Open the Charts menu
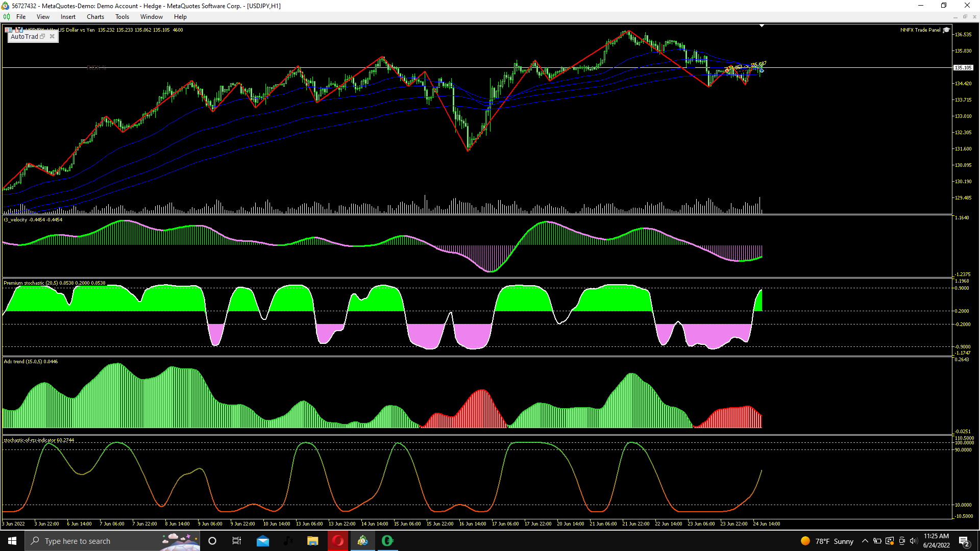The image size is (980, 551). tap(95, 17)
